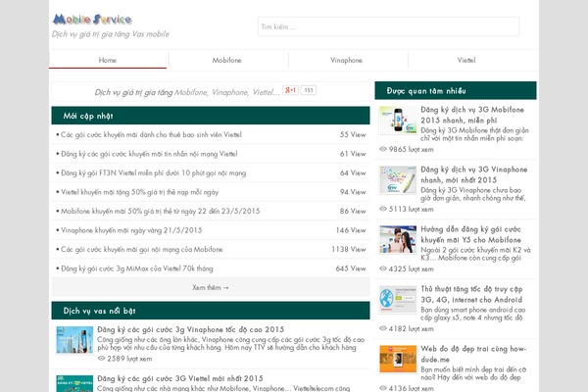Open the Viettel MiMax 3g 70k package article
This screenshot has height=392, width=588.
coord(137,269)
